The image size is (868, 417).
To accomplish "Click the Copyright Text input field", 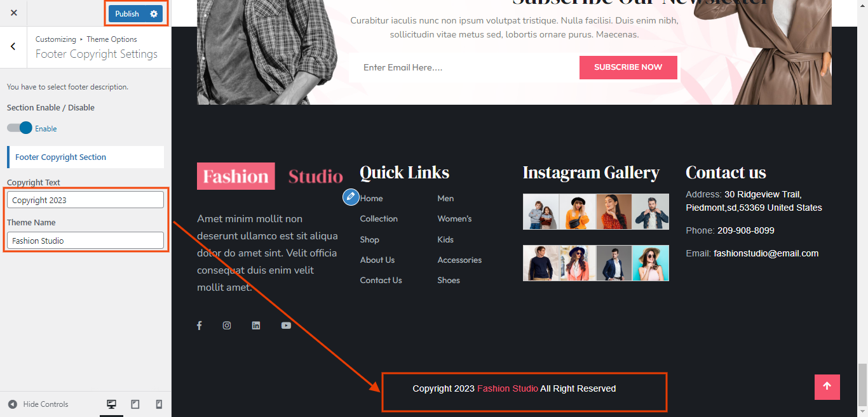I will click(85, 200).
